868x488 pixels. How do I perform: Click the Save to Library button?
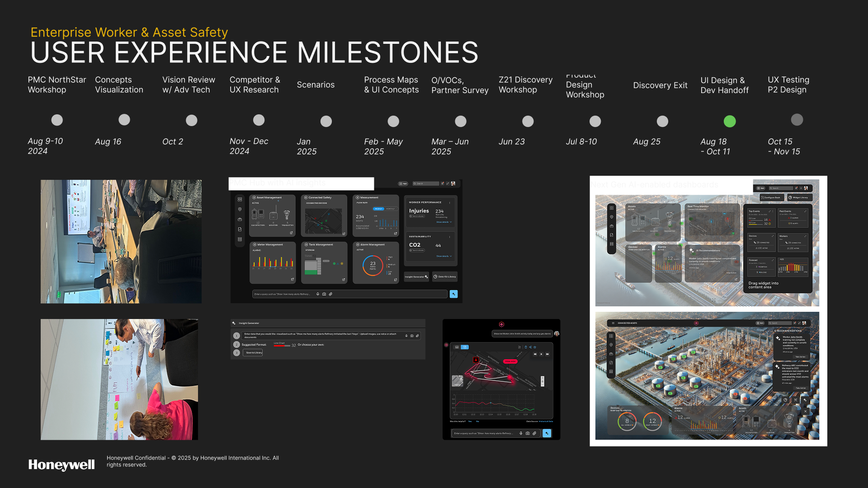tap(253, 352)
